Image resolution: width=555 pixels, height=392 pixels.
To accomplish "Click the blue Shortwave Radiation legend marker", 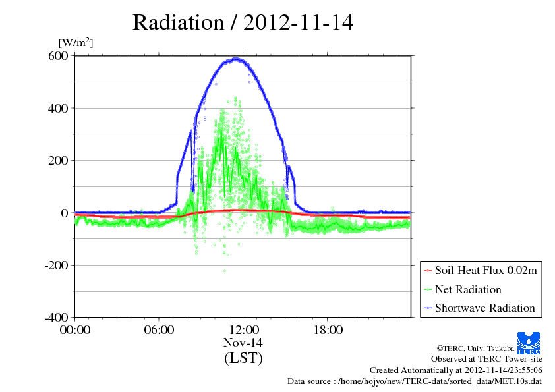I will coord(428,308).
